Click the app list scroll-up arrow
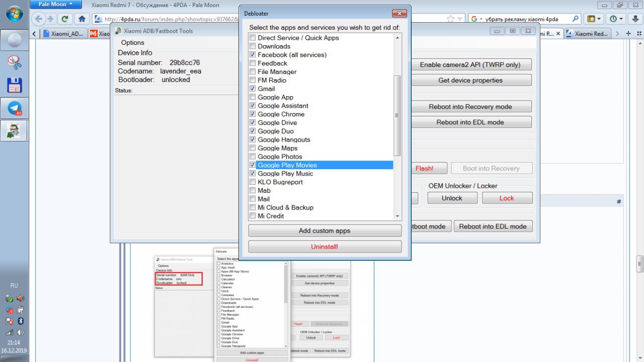 397,38
